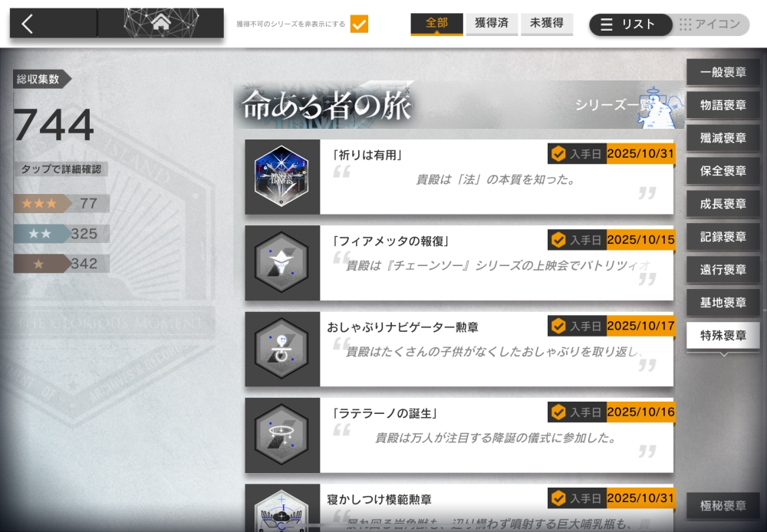
Task: Select the おしゃぶりナビゲーター勲章 pacifier icon
Action: 281,348
